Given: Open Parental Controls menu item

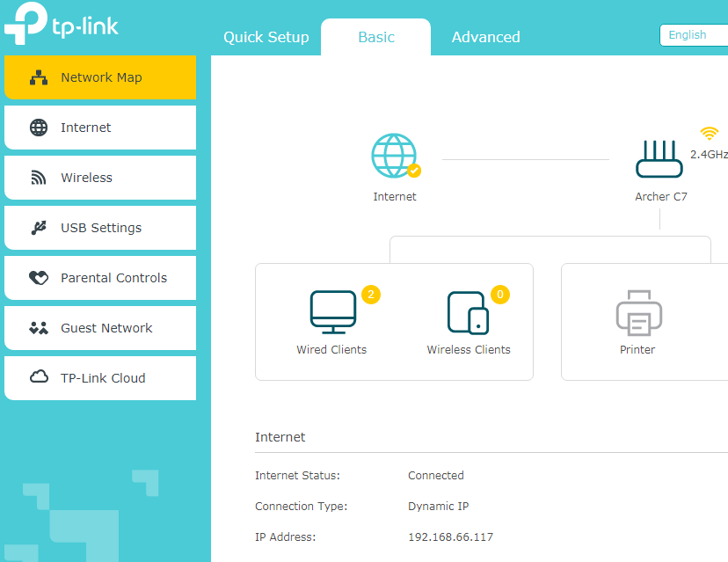Looking at the screenshot, I should pos(100,278).
